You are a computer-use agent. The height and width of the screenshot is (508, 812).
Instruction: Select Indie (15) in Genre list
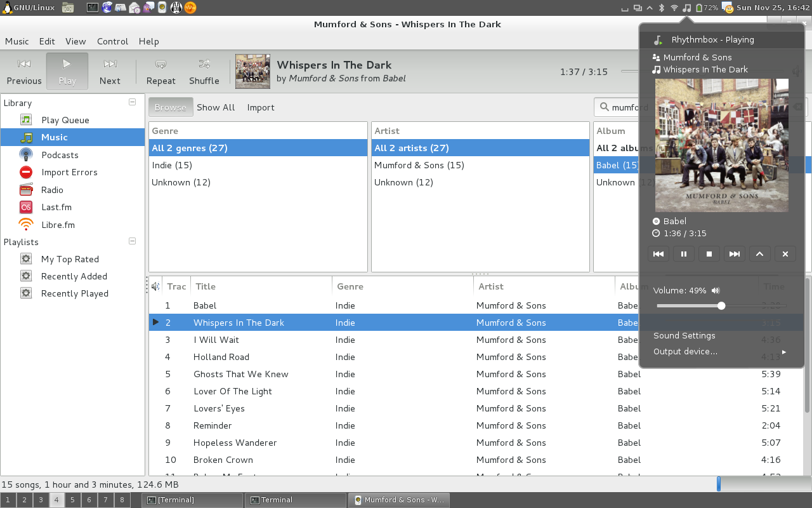tap(258, 165)
